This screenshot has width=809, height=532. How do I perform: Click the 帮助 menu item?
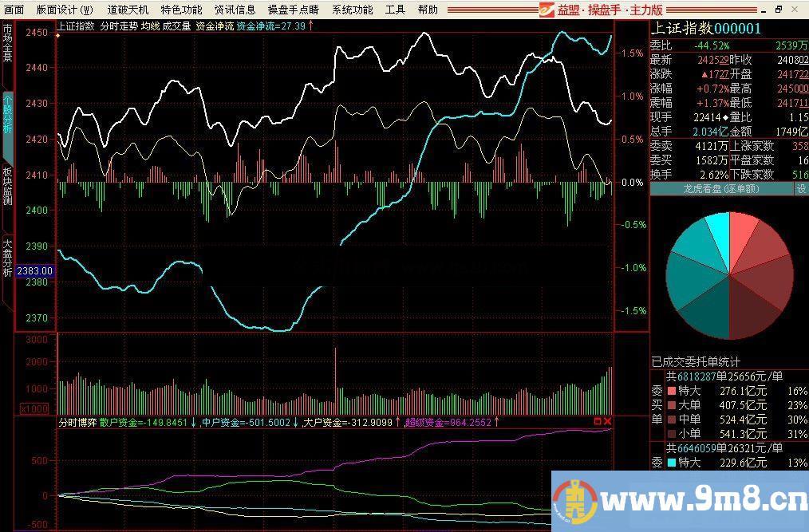click(428, 10)
